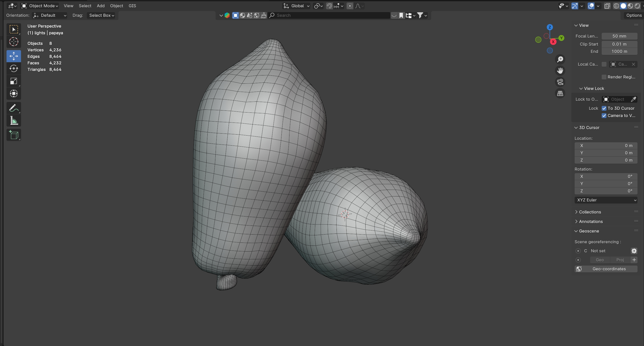Open the XYZ Euler rotation dropdown
644x346 pixels.
(606, 200)
